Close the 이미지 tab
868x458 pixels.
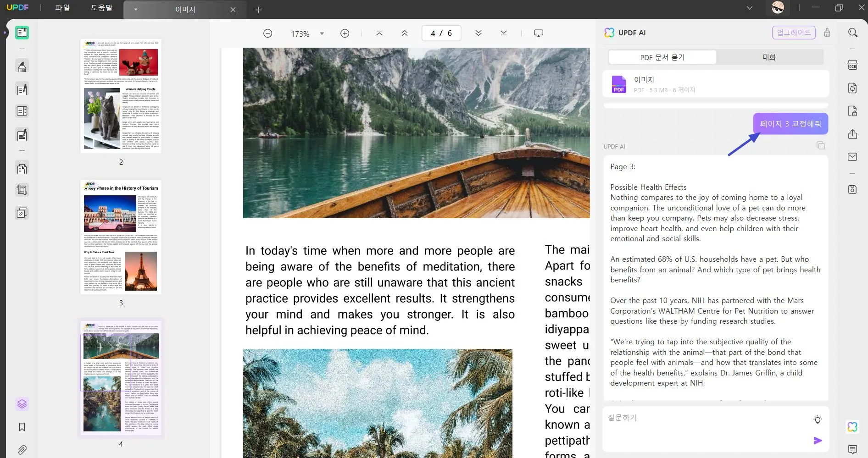coord(233,10)
